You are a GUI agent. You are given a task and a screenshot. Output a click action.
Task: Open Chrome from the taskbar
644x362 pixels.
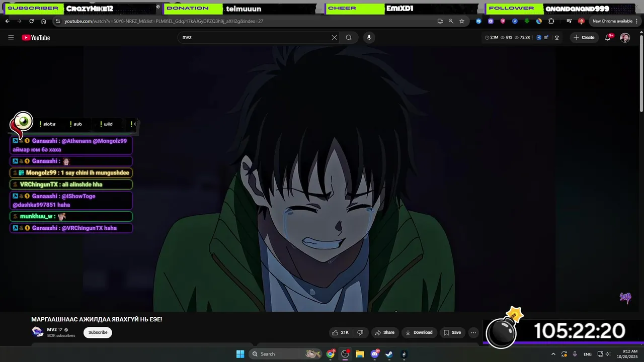click(x=331, y=354)
